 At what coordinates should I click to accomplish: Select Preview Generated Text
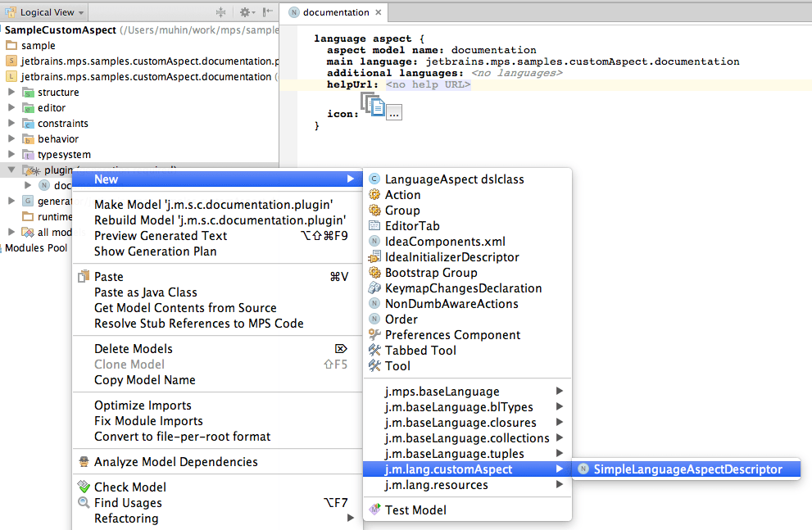[x=217, y=235]
